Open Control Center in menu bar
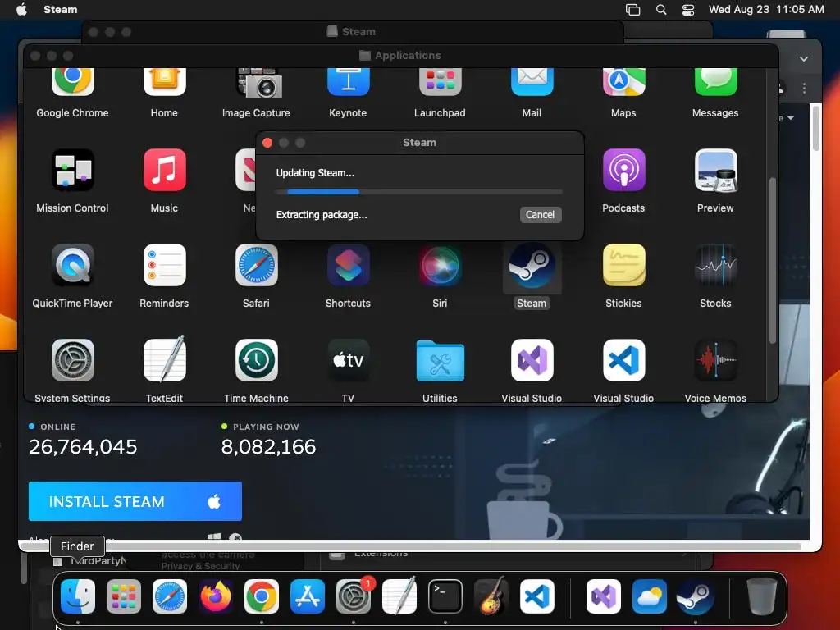The width and height of the screenshot is (840, 630). [x=688, y=10]
